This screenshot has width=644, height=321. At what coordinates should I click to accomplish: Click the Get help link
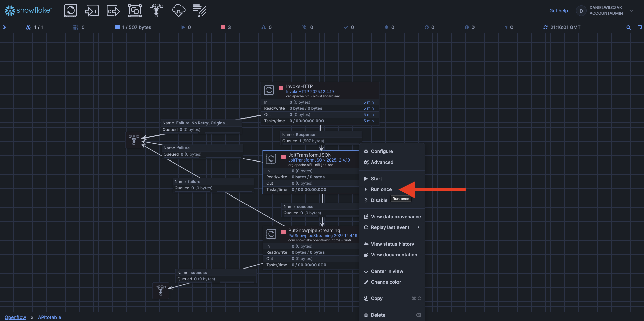tap(558, 11)
